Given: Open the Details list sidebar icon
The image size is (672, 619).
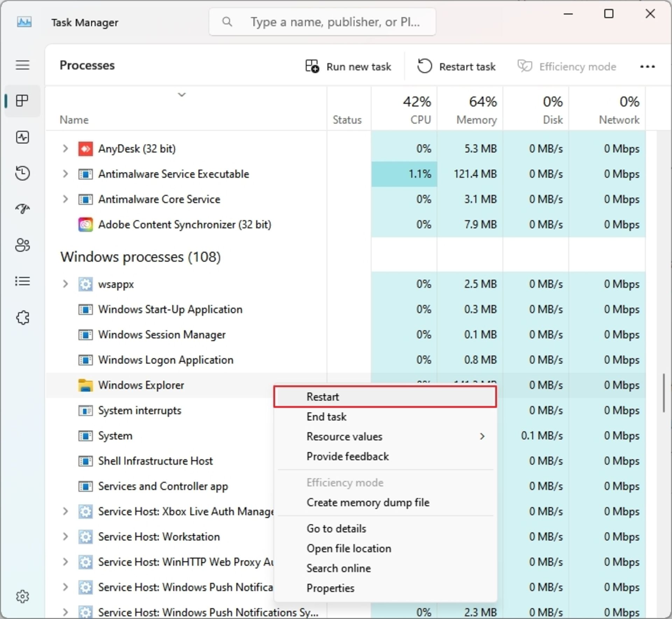Looking at the screenshot, I should pos(22,281).
